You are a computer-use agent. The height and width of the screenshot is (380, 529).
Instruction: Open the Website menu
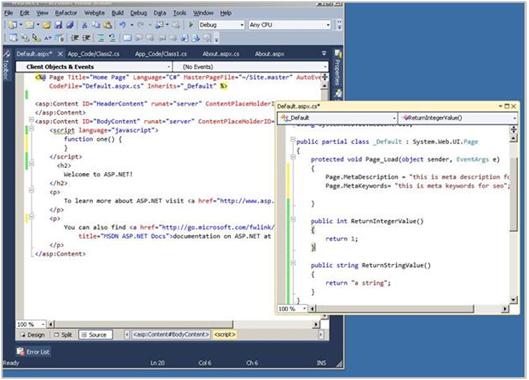click(94, 13)
